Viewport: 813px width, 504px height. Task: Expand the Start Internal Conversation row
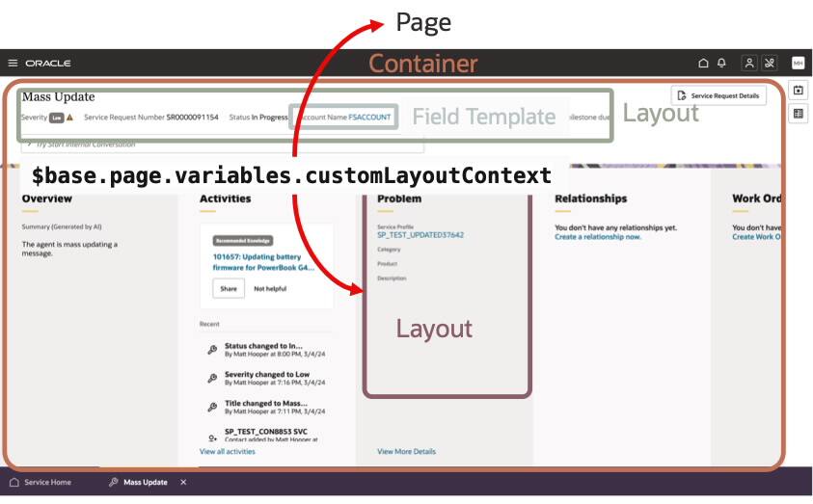click(222, 145)
